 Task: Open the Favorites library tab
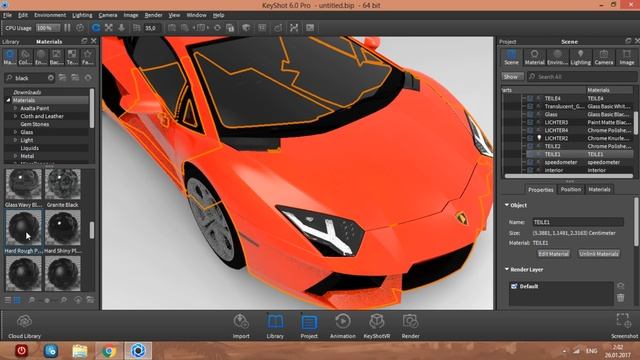[87, 57]
